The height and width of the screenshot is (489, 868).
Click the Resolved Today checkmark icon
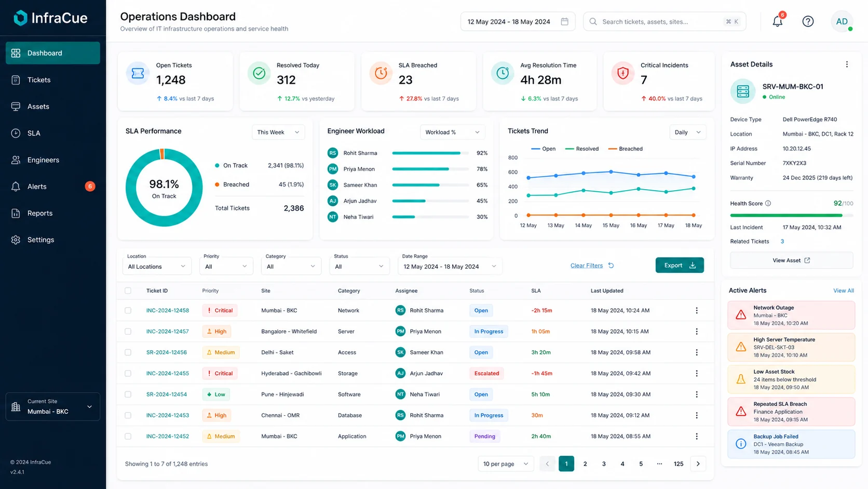pos(259,73)
